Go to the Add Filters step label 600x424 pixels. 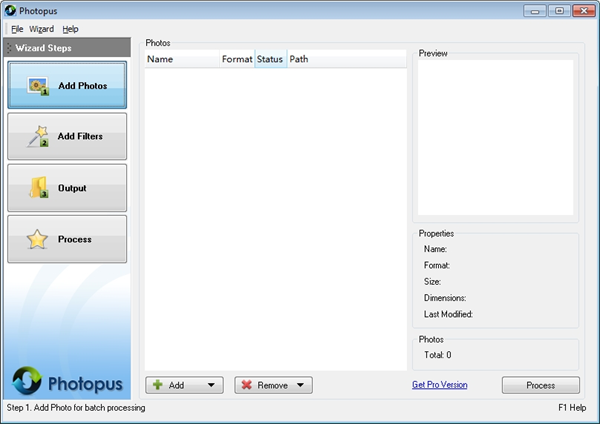pos(80,136)
